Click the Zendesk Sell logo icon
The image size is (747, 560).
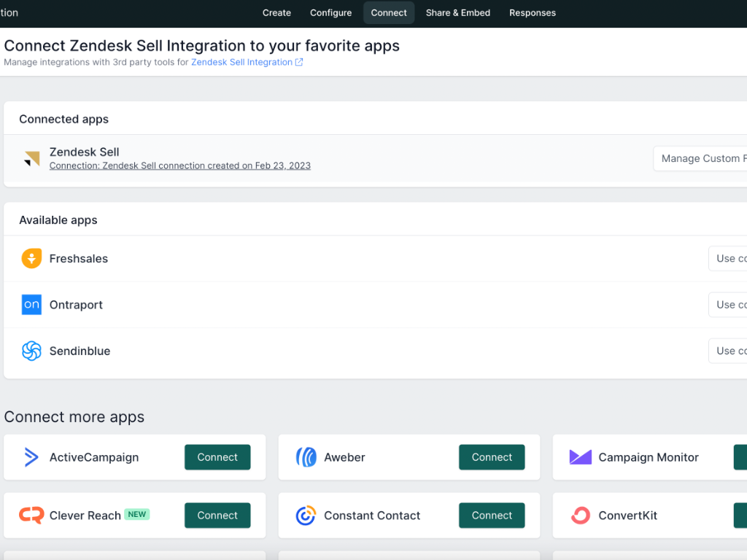31,159
